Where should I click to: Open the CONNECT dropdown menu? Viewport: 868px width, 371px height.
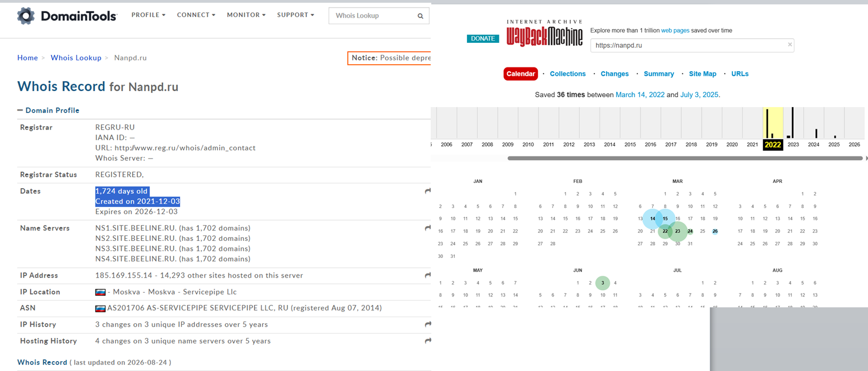pyautogui.click(x=196, y=15)
